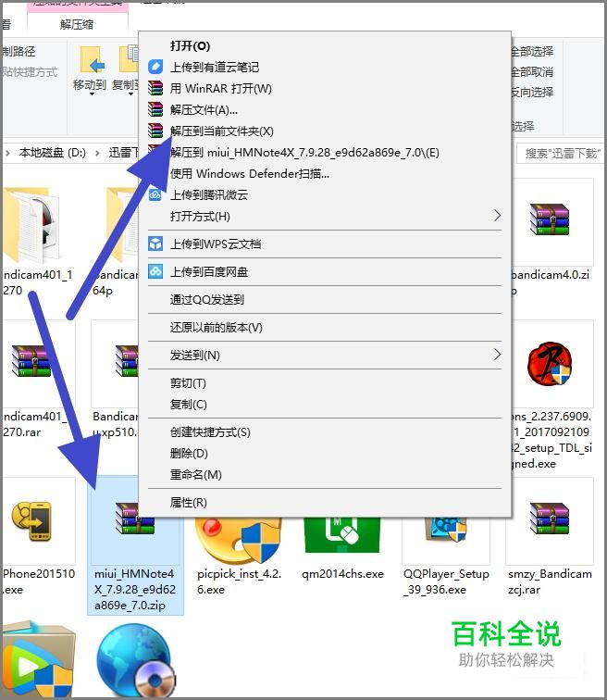Choose Create shortcut (创建快捷方式)
607x700 pixels.
(x=210, y=432)
